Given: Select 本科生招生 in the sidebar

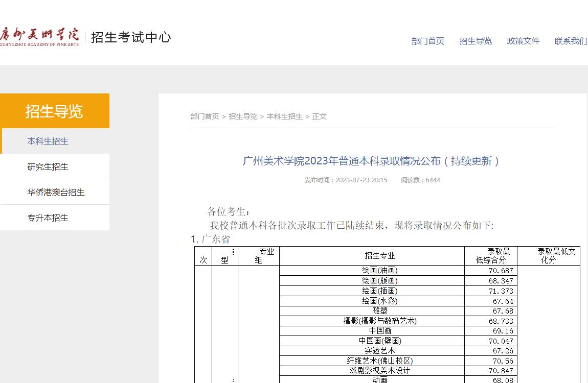Looking at the screenshot, I should coord(48,141).
